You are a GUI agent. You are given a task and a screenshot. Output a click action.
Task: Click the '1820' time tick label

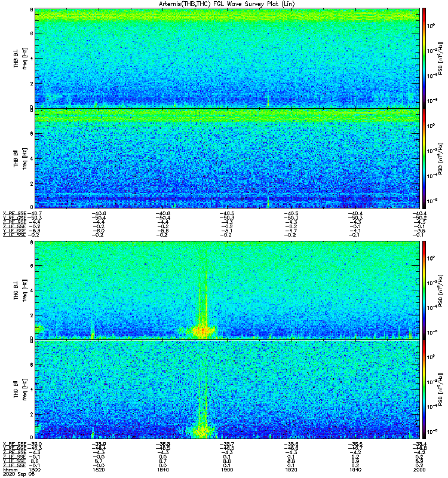(99, 470)
